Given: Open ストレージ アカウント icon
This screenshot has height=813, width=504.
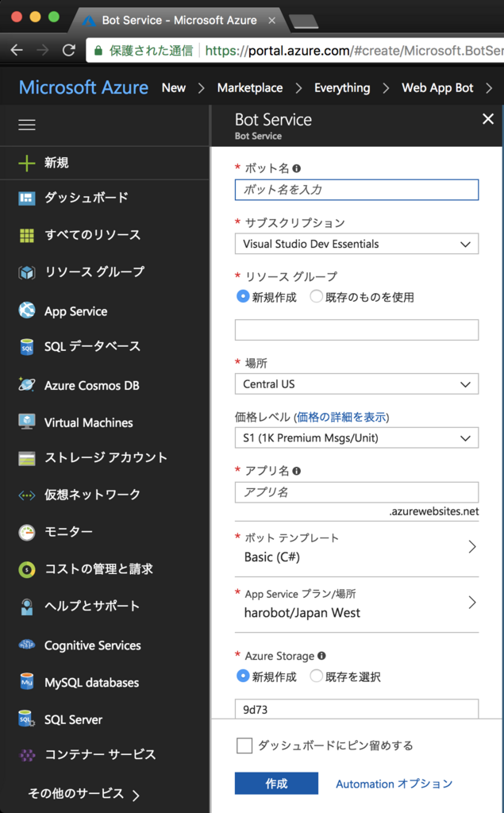Looking at the screenshot, I should [26, 458].
